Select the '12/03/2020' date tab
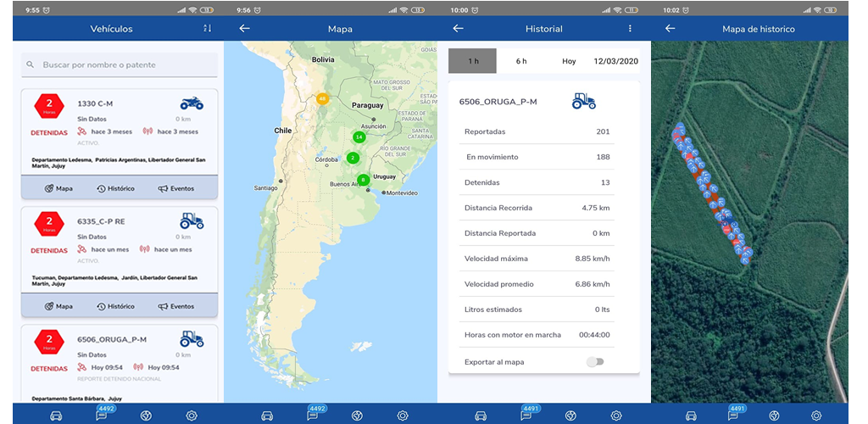868x424 pixels. 615,61
